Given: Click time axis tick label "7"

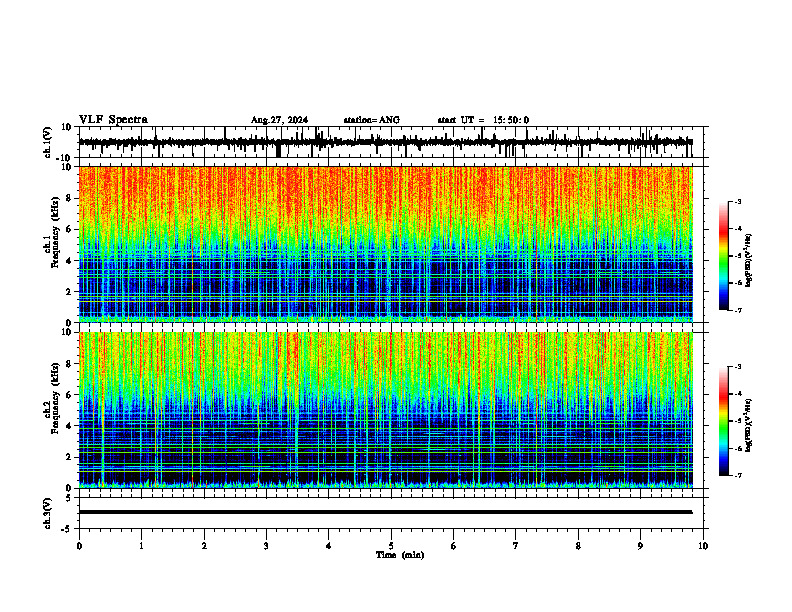Looking at the screenshot, I should click(516, 546).
